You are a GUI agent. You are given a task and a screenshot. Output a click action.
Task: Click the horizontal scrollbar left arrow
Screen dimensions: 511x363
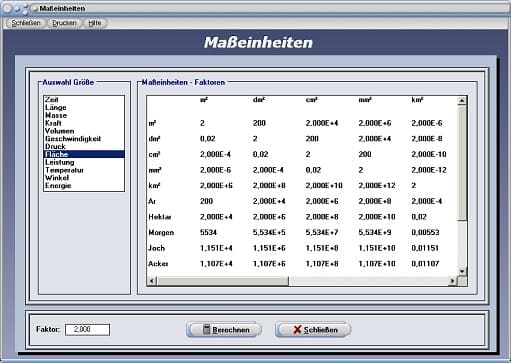(152, 281)
